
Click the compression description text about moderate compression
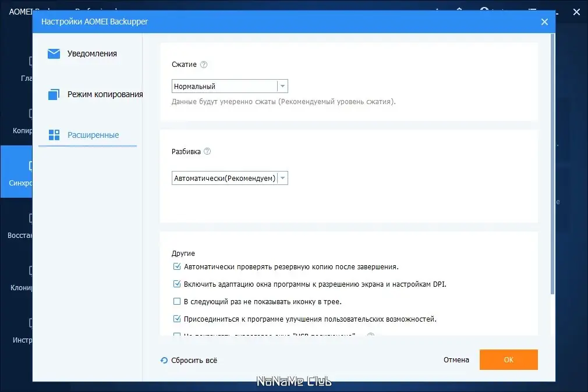click(284, 102)
